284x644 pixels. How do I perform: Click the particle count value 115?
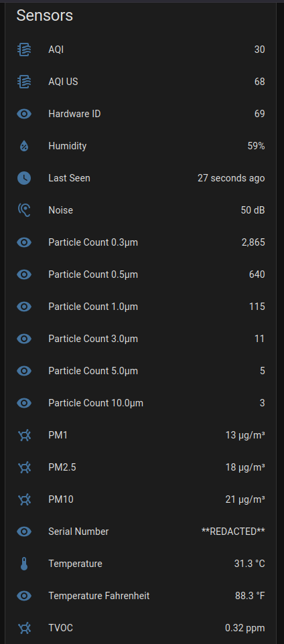257,307
